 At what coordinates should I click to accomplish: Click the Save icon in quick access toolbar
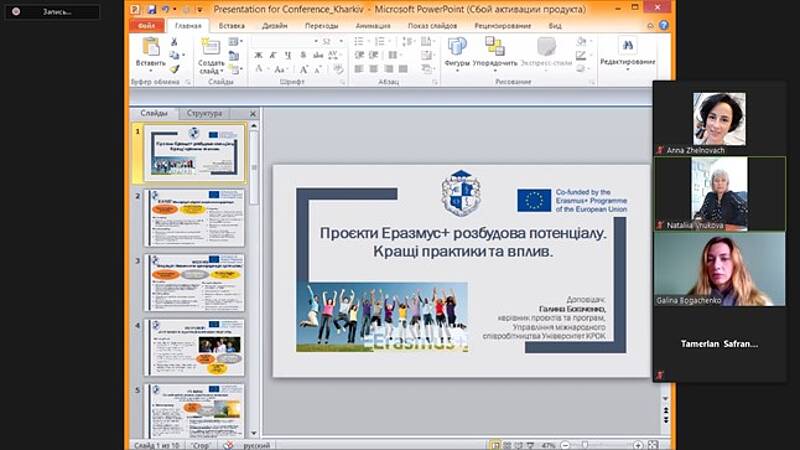click(150, 10)
